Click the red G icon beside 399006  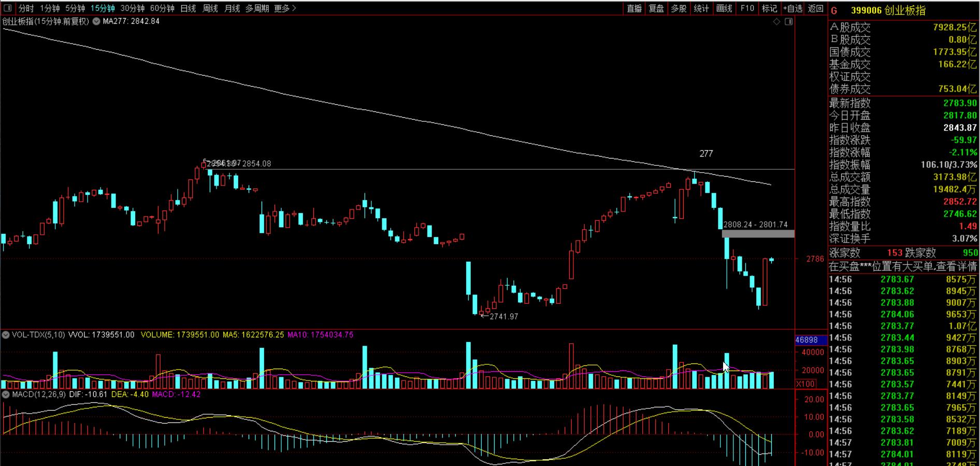[x=834, y=10]
